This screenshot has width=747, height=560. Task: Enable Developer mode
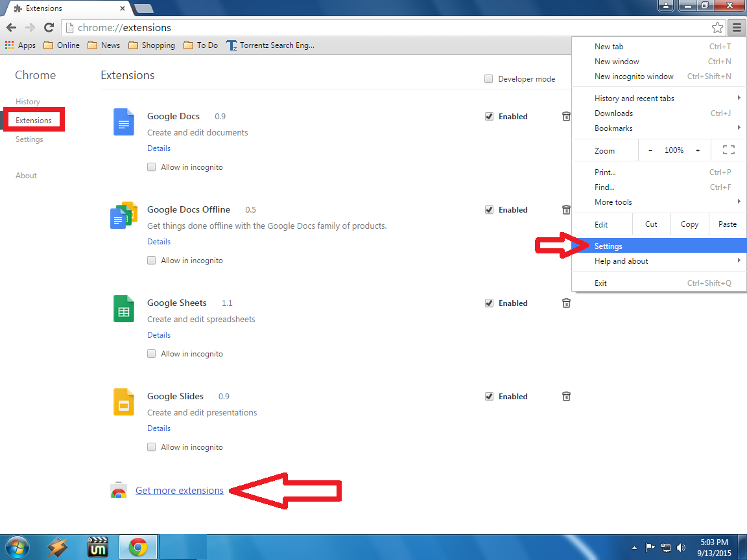[x=488, y=78]
